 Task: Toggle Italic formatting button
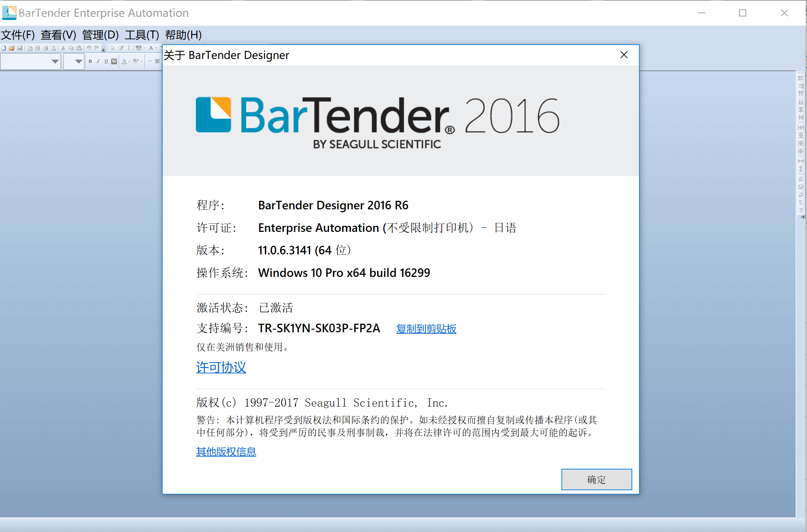(x=98, y=61)
